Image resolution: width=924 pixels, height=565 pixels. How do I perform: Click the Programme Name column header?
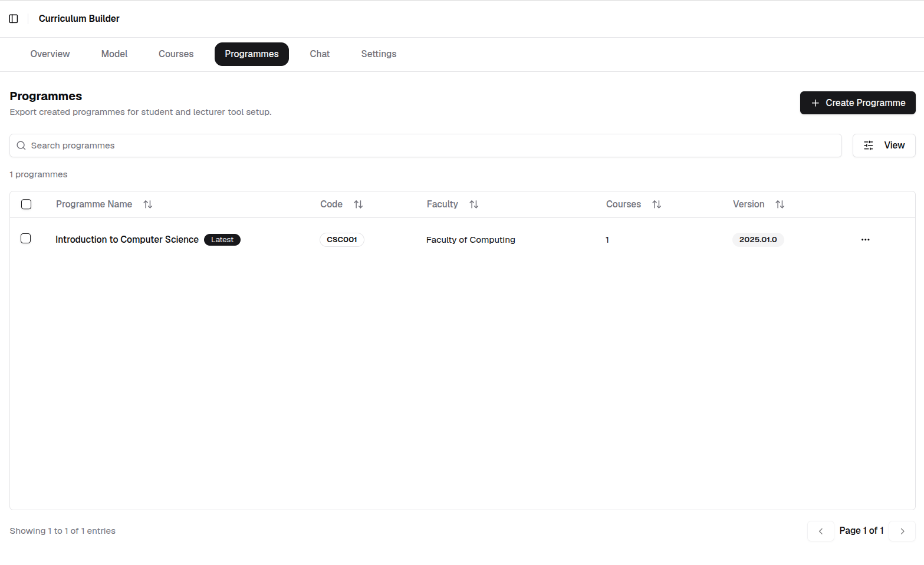tap(94, 204)
